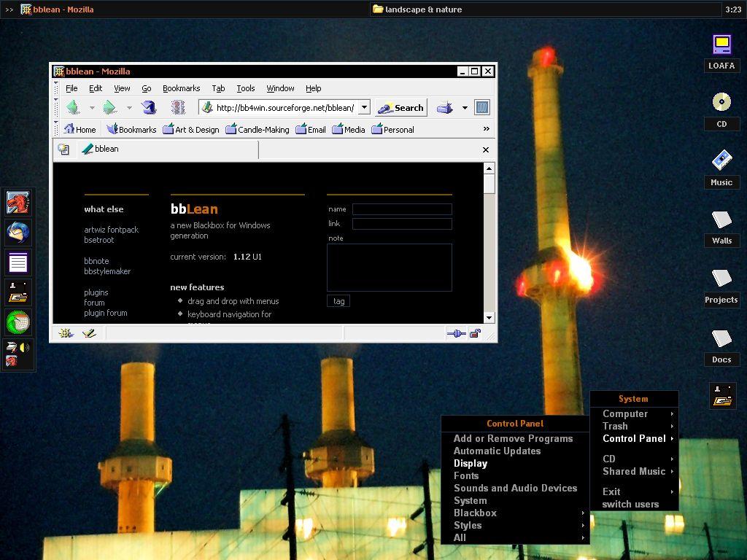Click the page scrollbar down arrow
This screenshot has height=560, width=747.
click(489, 318)
